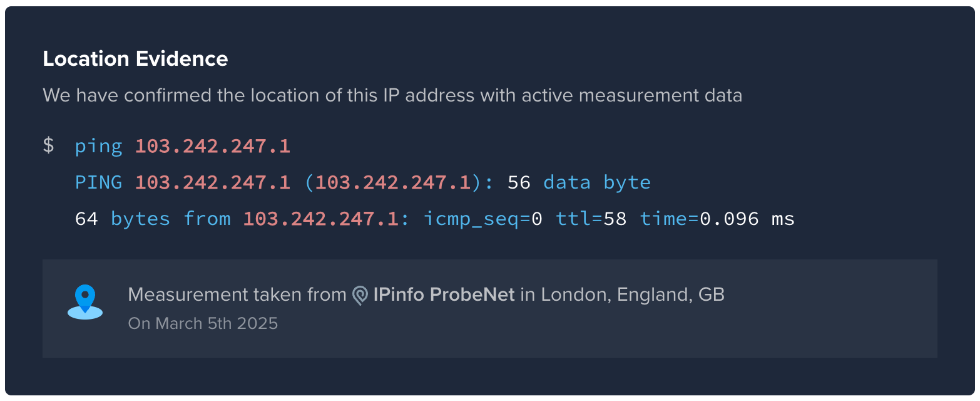Viewport: 980px width, 401px height.
Task: Click the ttl=58 value
Action: pos(591,219)
